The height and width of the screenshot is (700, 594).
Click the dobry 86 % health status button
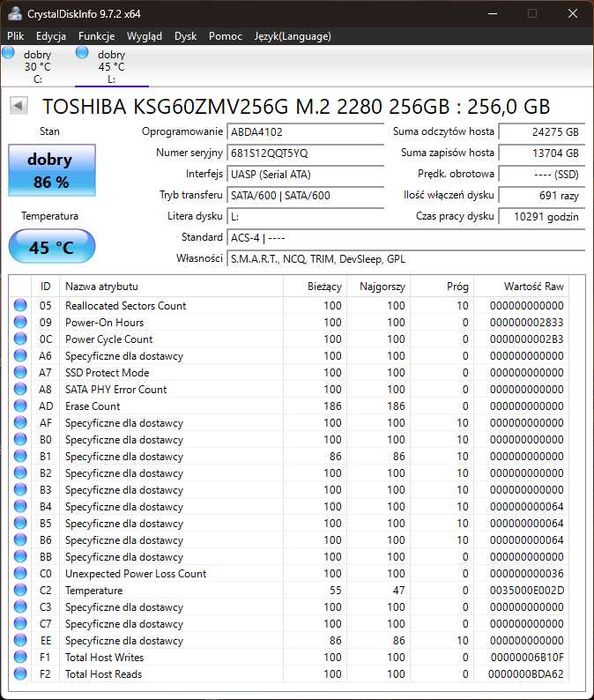[52, 170]
